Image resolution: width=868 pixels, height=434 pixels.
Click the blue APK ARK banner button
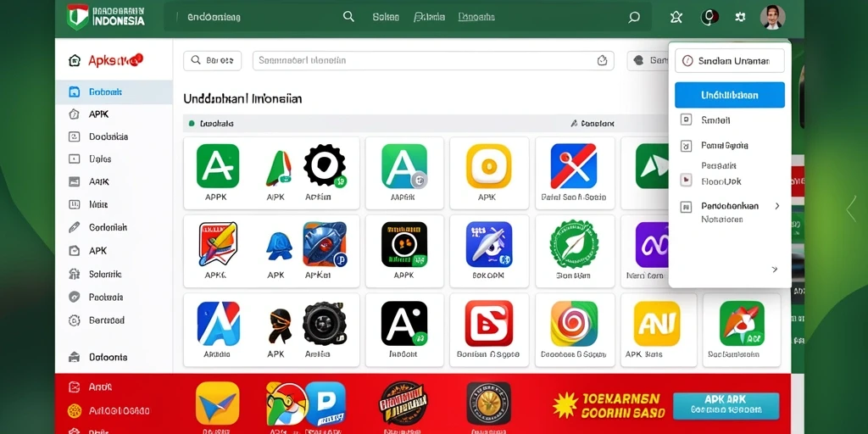726,406
